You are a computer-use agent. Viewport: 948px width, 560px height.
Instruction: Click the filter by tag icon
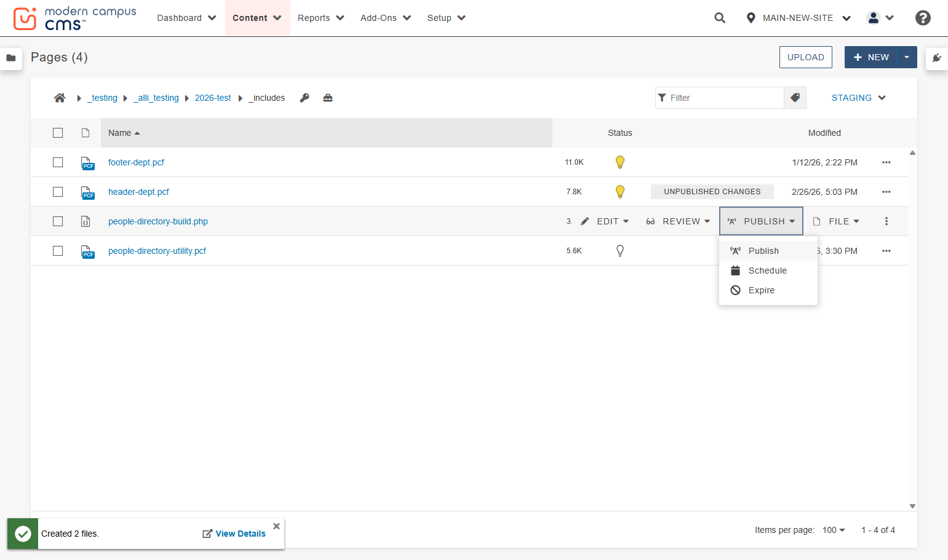point(795,98)
